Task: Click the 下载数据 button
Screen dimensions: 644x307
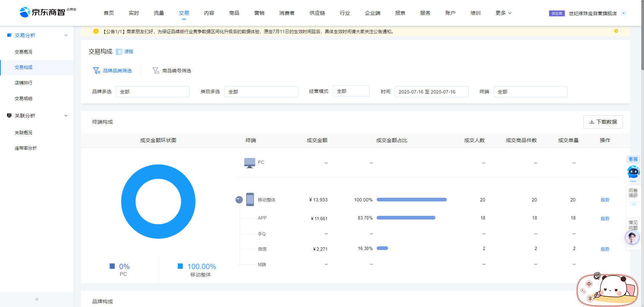Action: click(603, 122)
